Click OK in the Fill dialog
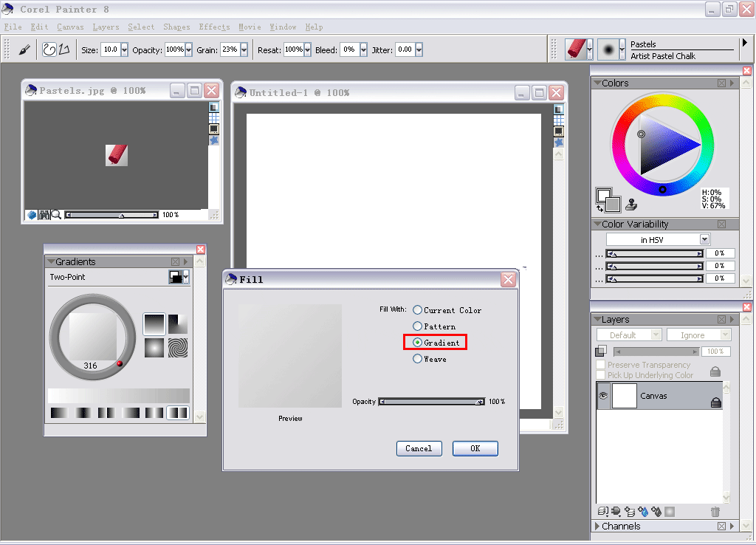756x545 pixels. pyautogui.click(x=475, y=448)
